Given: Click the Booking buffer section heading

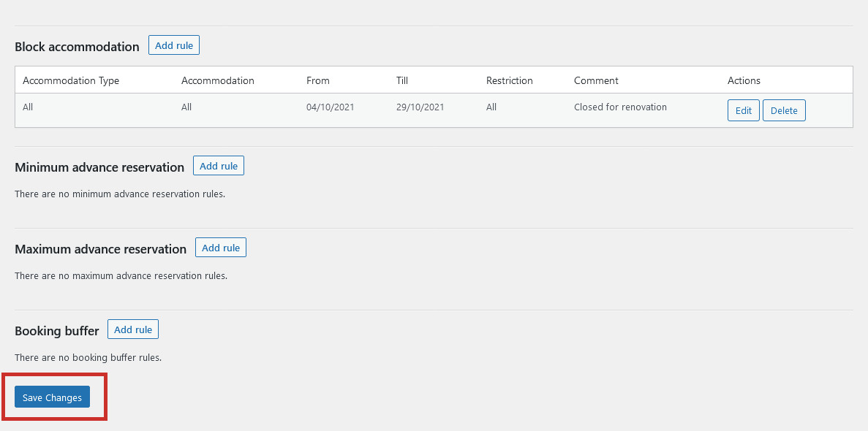Looking at the screenshot, I should click(x=57, y=331).
